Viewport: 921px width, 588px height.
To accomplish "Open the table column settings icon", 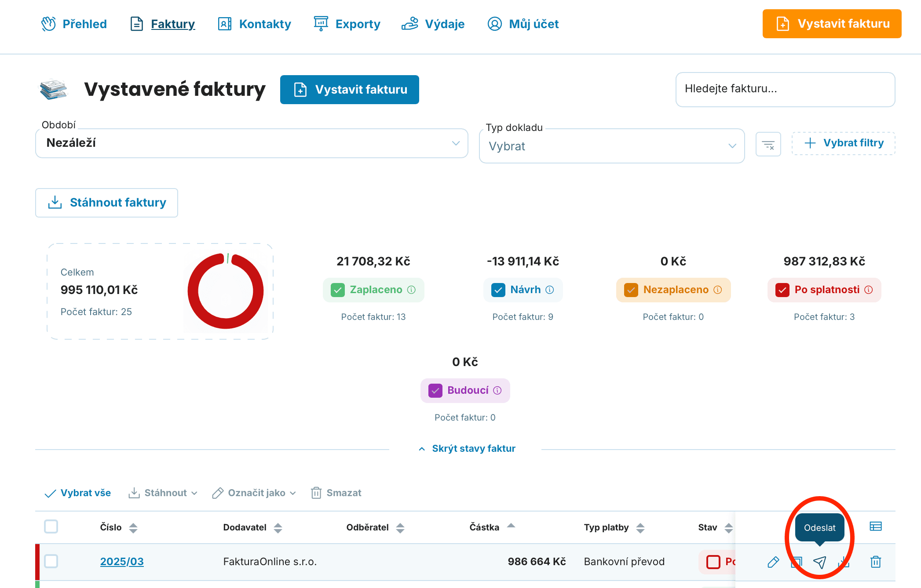I will click(x=876, y=526).
